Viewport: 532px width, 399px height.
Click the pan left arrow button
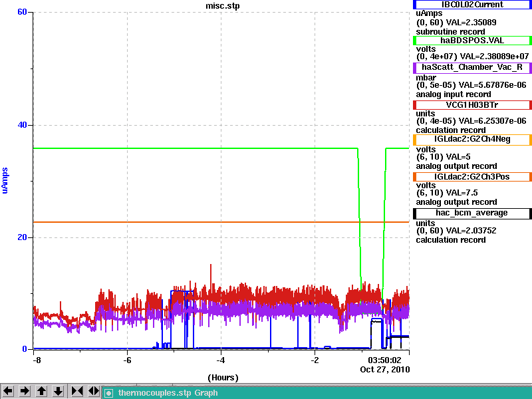coord(8,391)
